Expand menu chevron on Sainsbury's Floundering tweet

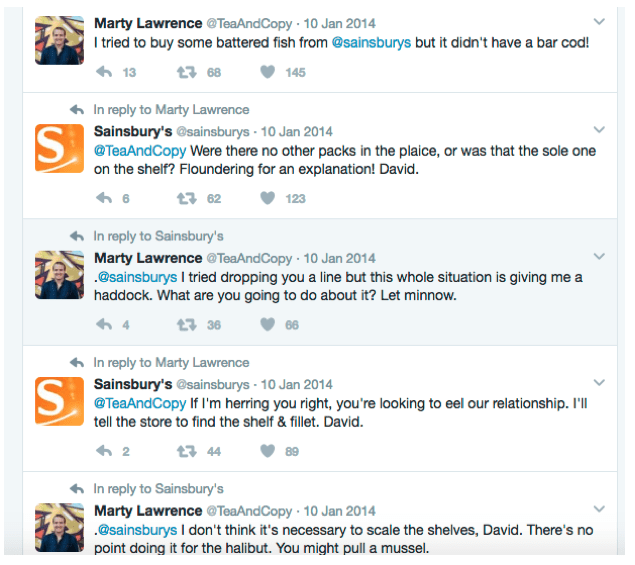[599, 130]
